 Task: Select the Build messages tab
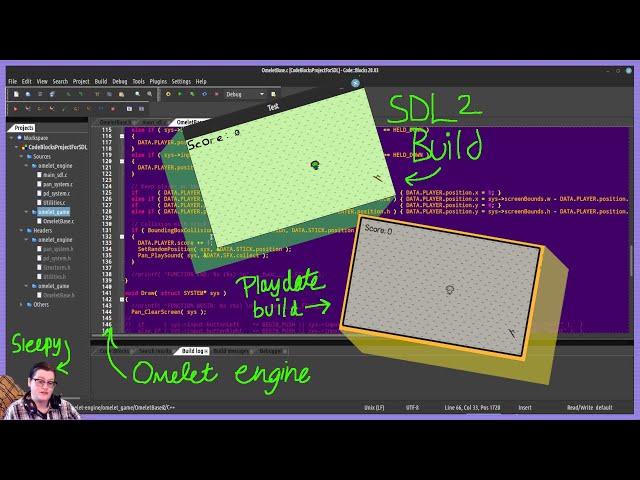(x=231, y=351)
